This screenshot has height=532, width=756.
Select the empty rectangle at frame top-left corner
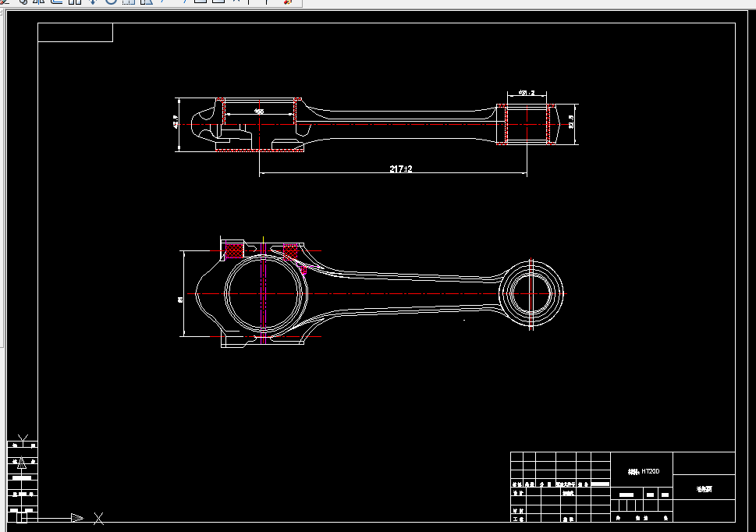click(75, 32)
